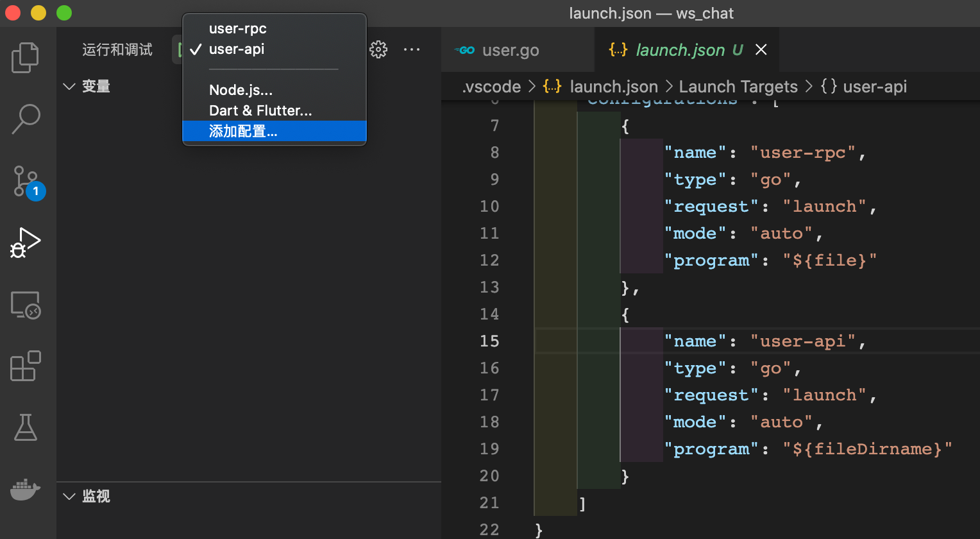Select checked user-api configuration
Screen dimensions: 980x539
(275, 49)
